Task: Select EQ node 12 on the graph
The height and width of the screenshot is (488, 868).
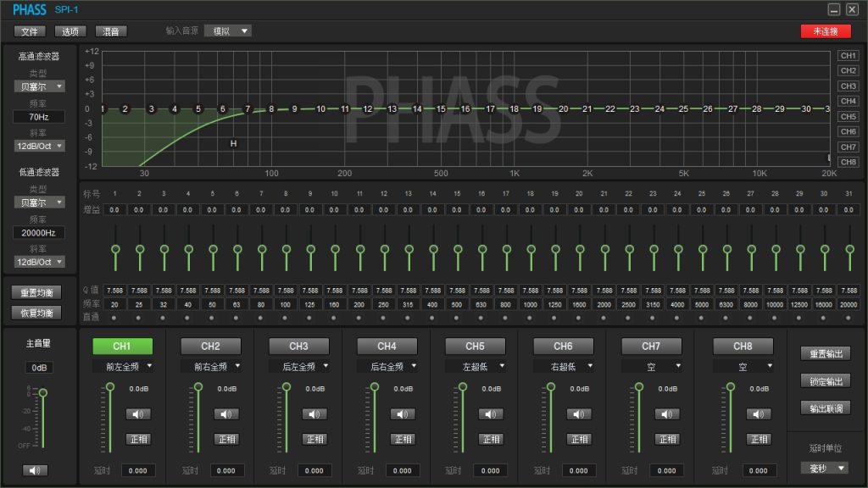Action: pos(368,109)
